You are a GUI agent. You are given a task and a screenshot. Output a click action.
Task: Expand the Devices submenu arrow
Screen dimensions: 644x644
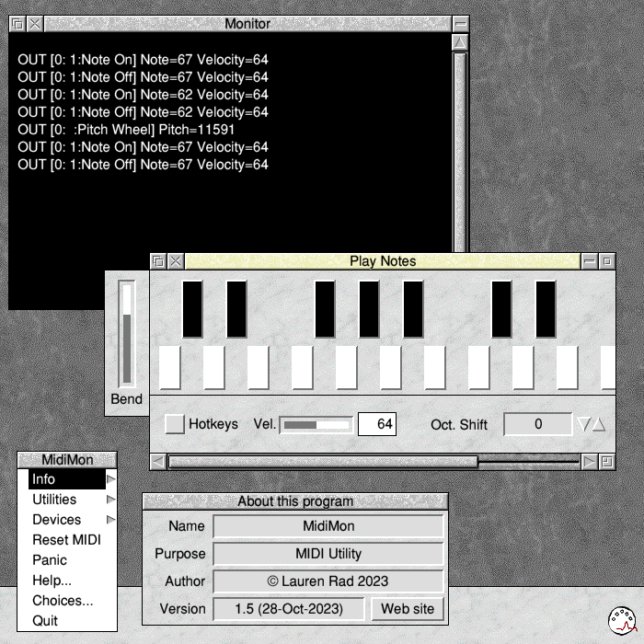[110, 520]
